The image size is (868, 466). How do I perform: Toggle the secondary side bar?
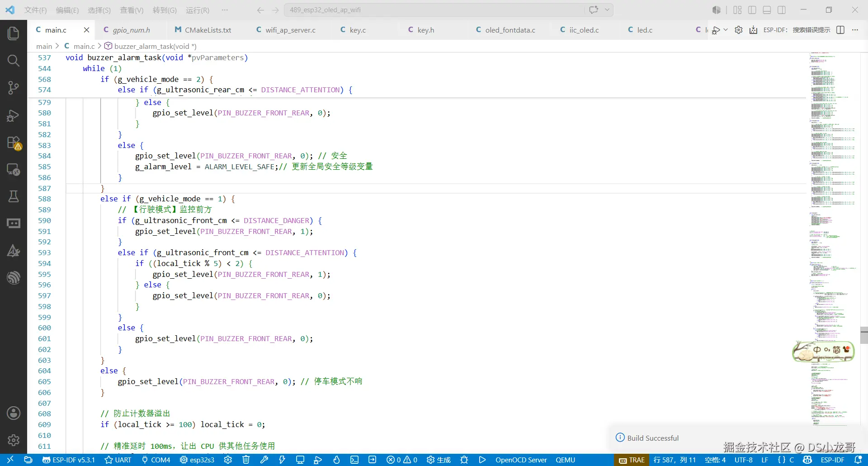tap(782, 10)
